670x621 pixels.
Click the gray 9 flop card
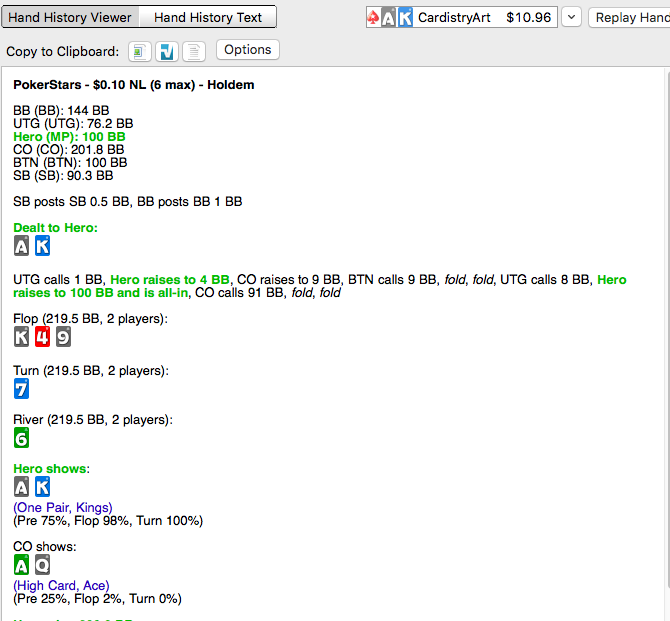(x=63, y=337)
